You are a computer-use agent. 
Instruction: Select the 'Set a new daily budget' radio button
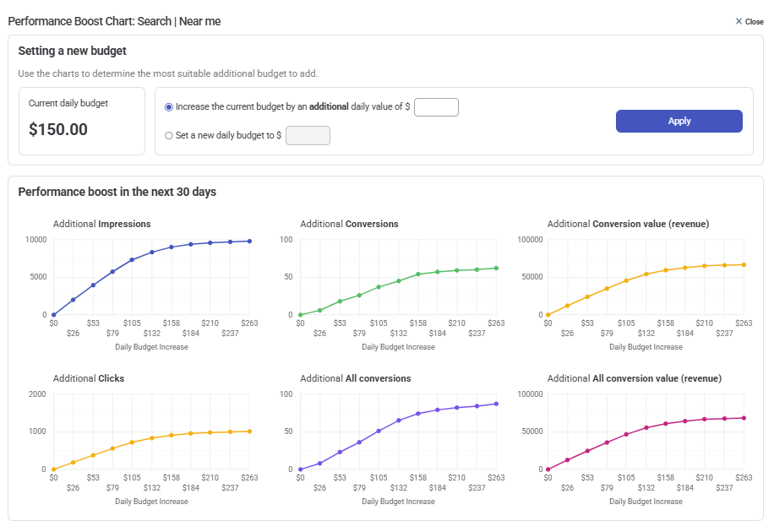tap(168, 135)
